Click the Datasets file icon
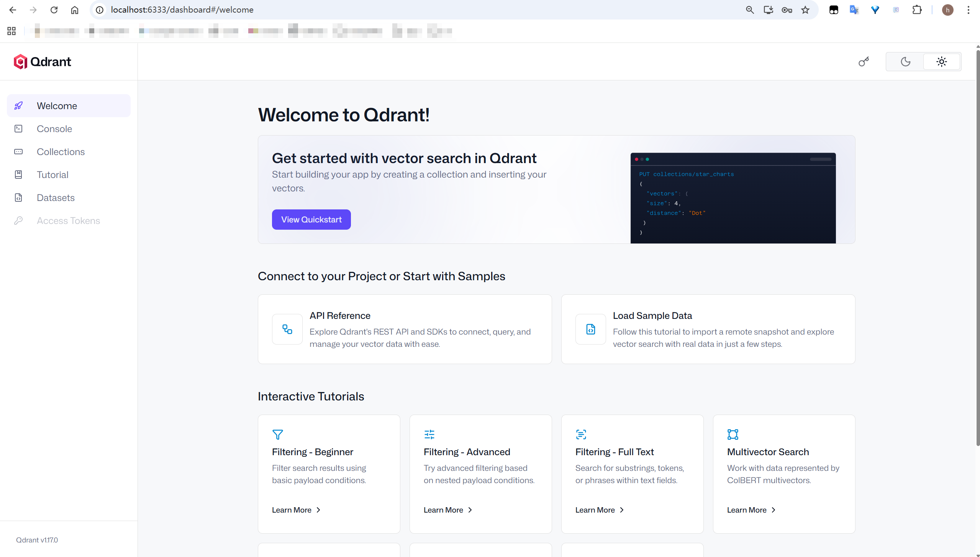The image size is (980, 557). 18,198
